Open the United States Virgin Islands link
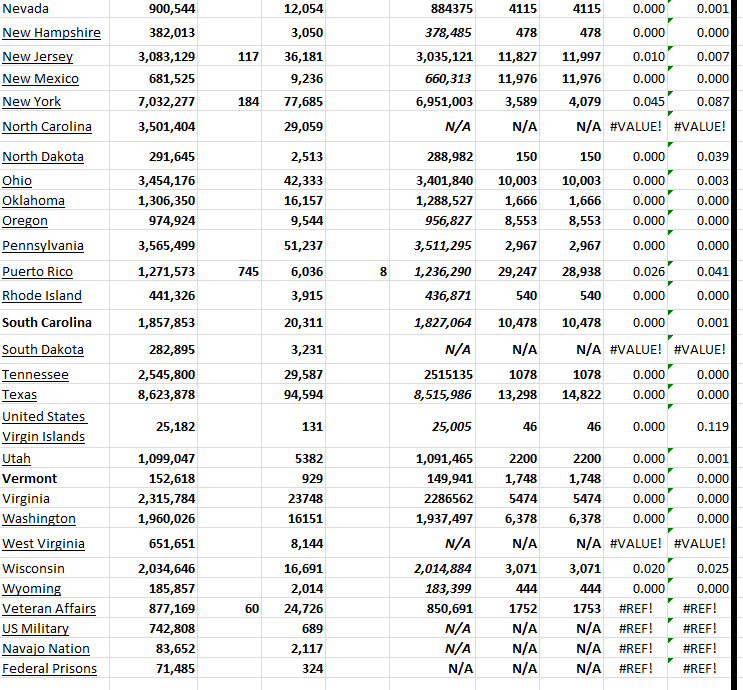This screenshot has height=690, width=743. click(44, 427)
